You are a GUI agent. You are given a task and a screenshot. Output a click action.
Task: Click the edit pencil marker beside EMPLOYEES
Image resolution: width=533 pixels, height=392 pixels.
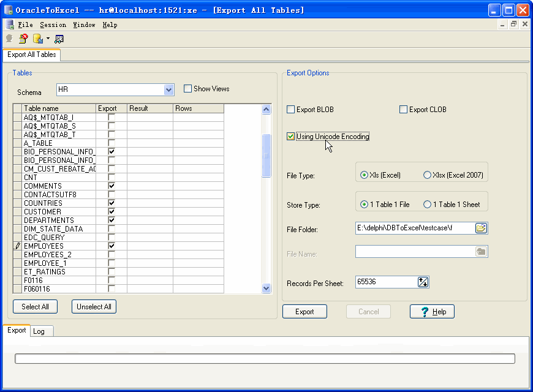pyautogui.click(x=17, y=246)
